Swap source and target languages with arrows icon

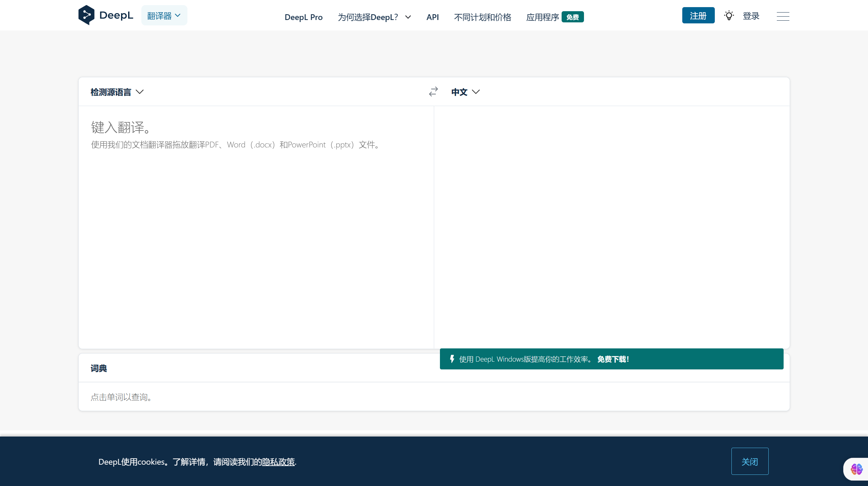click(x=433, y=92)
